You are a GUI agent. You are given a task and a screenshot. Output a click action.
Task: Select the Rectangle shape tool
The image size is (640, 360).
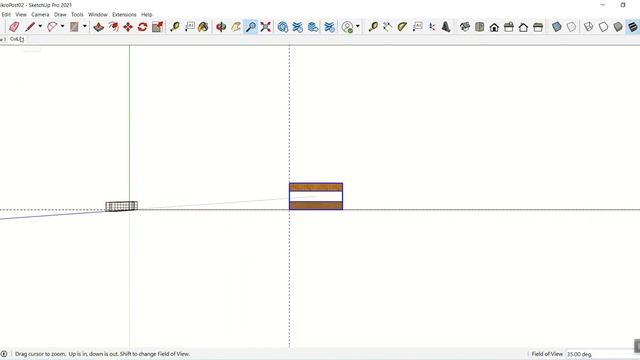click(74, 27)
